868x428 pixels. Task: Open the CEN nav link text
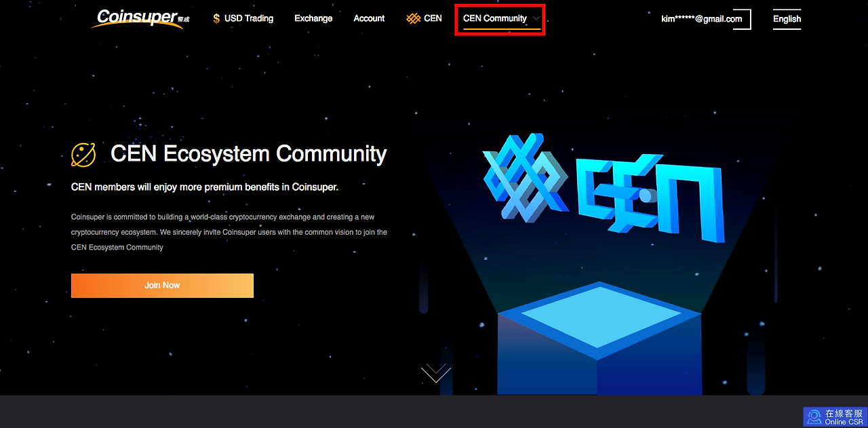point(433,18)
